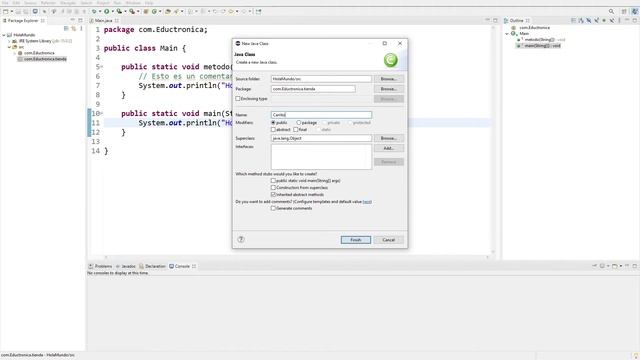Click Browse next to Package field
The width and height of the screenshot is (640, 360).
tap(389, 89)
